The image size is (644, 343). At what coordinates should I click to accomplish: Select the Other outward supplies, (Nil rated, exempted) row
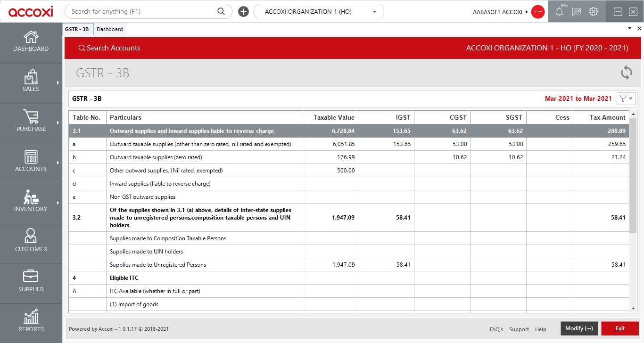point(349,171)
